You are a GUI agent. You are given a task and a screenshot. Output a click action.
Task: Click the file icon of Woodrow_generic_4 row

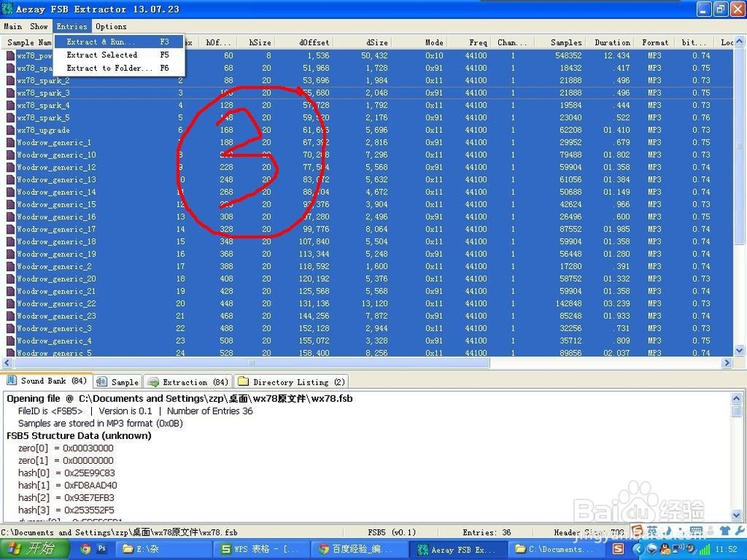point(10,340)
